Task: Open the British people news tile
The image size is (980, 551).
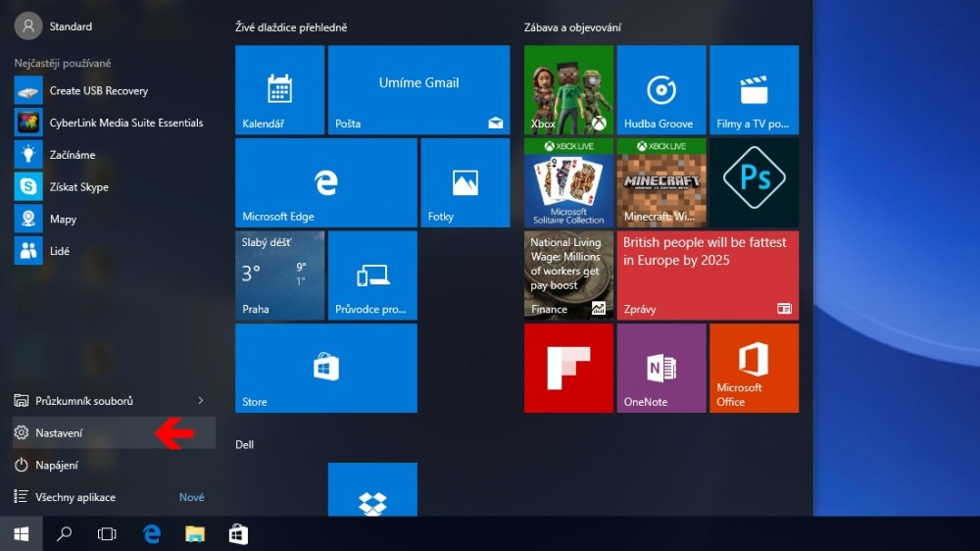Action: pyautogui.click(x=708, y=275)
